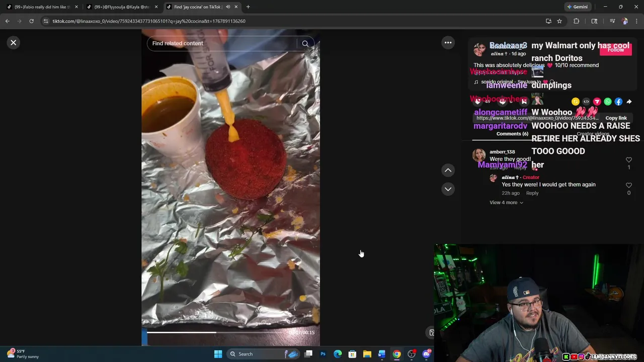Select Google Chrome on taskbar
The height and width of the screenshot is (362, 644).
coord(396,354)
